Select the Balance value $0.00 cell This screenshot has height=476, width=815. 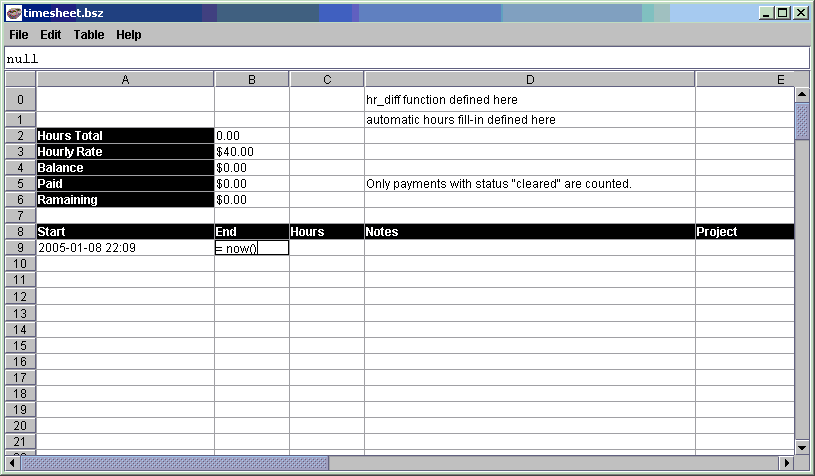tap(252, 168)
